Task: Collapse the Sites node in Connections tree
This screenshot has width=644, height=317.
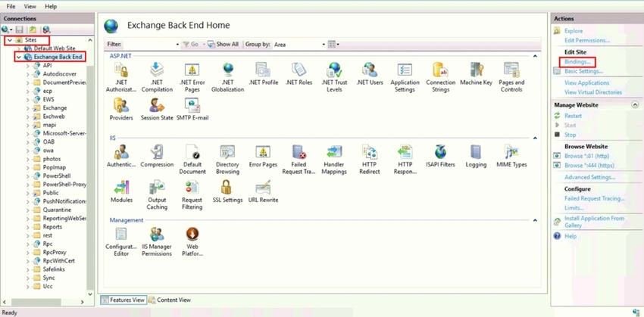Action: 9,40
